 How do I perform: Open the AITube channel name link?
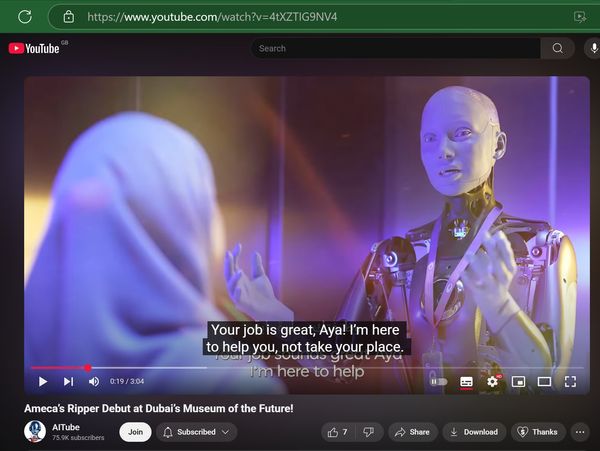click(x=66, y=427)
